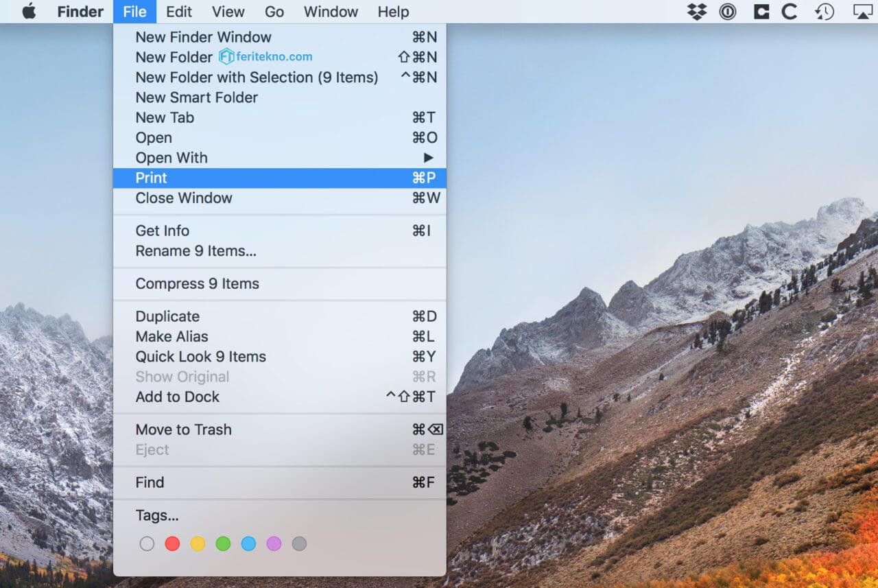878x588 pixels.
Task: Choose Open in the File menu
Action: click(280, 138)
